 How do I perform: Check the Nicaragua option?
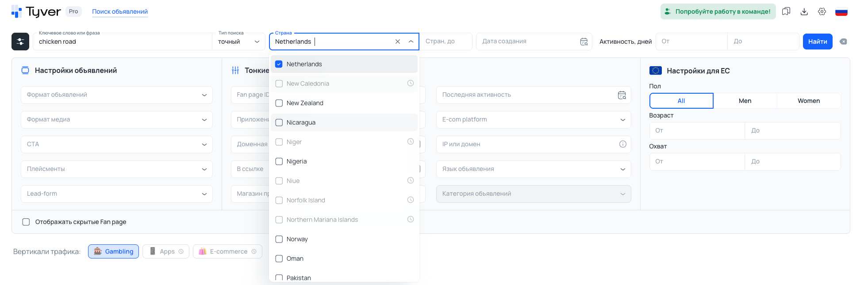click(x=344, y=122)
